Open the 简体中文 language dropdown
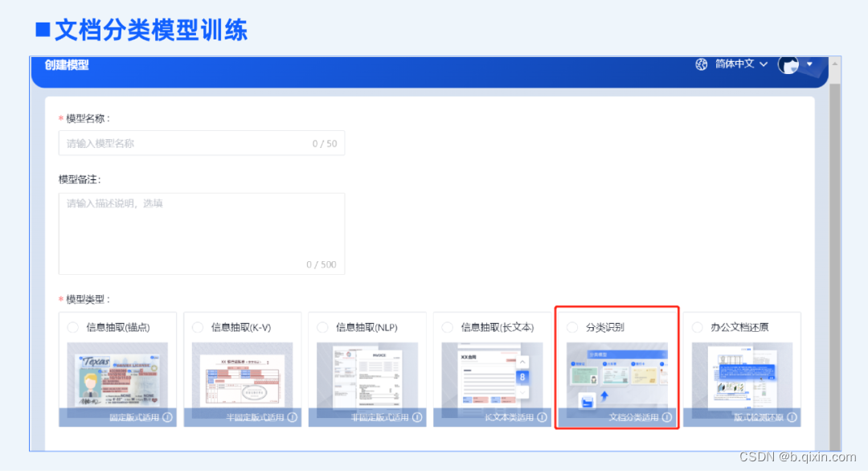 tap(741, 64)
